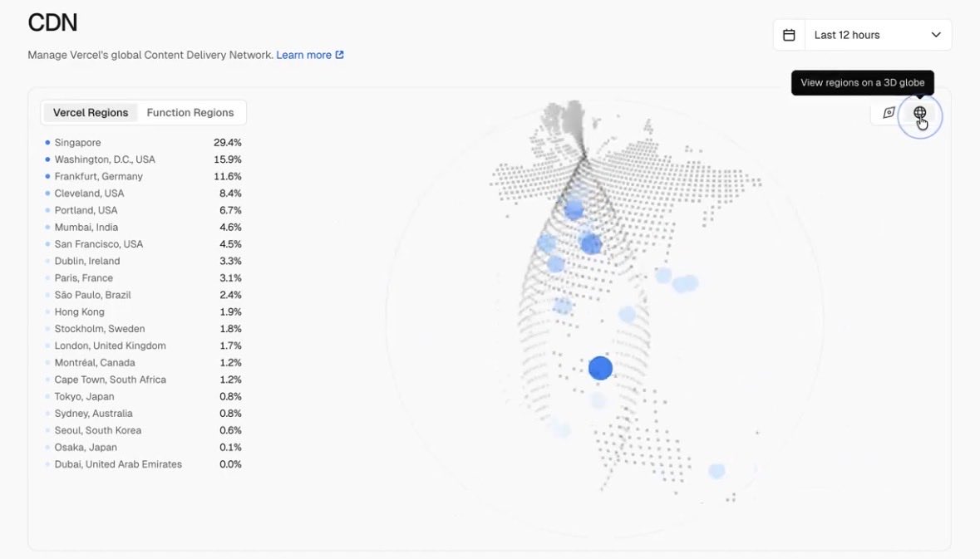Switch to Function Regions tab

coord(190,112)
